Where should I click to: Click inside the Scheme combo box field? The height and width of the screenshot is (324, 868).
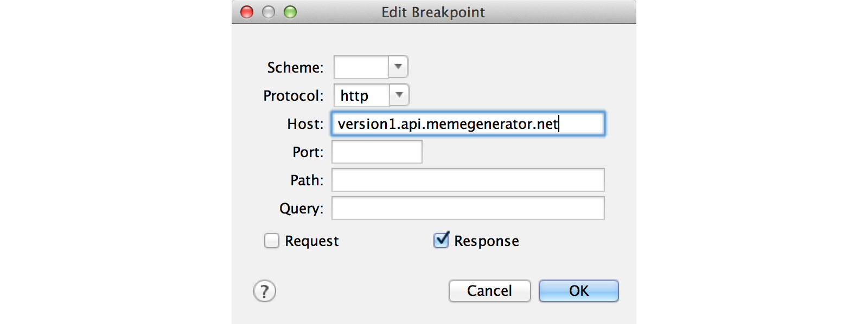click(361, 67)
